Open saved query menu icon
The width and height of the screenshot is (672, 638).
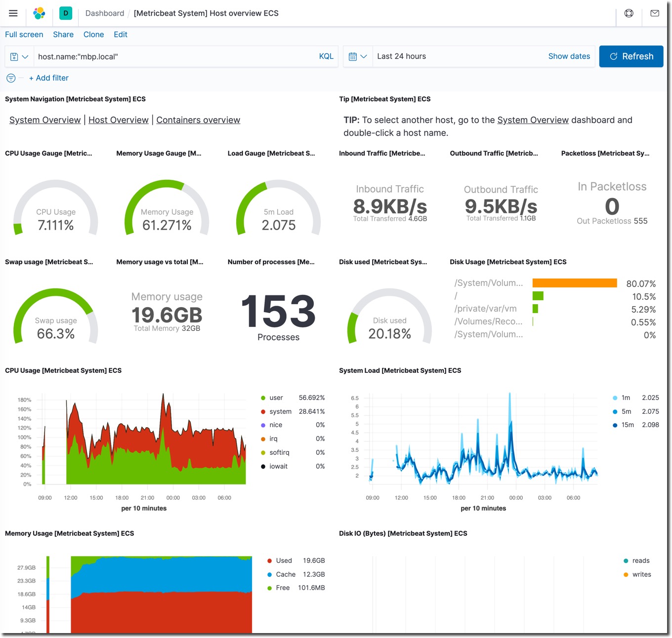point(19,57)
